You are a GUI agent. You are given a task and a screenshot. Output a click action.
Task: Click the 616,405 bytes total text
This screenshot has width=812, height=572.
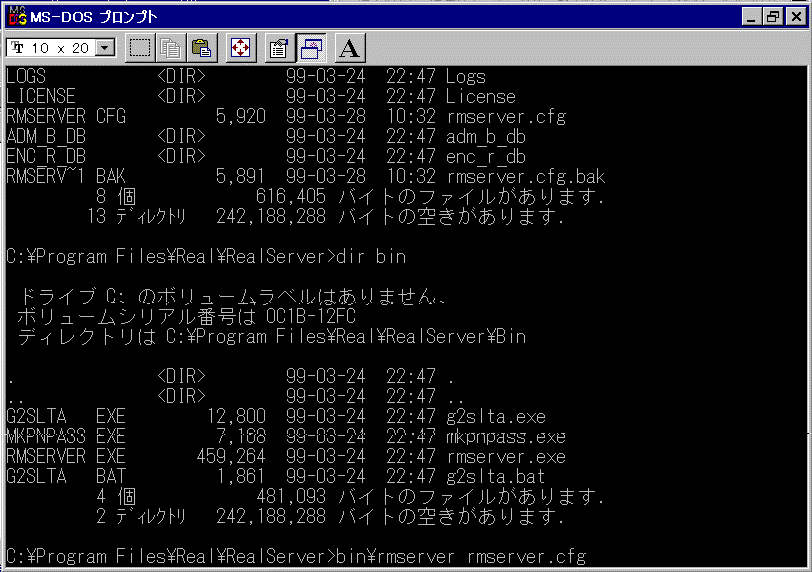[291, 197]
